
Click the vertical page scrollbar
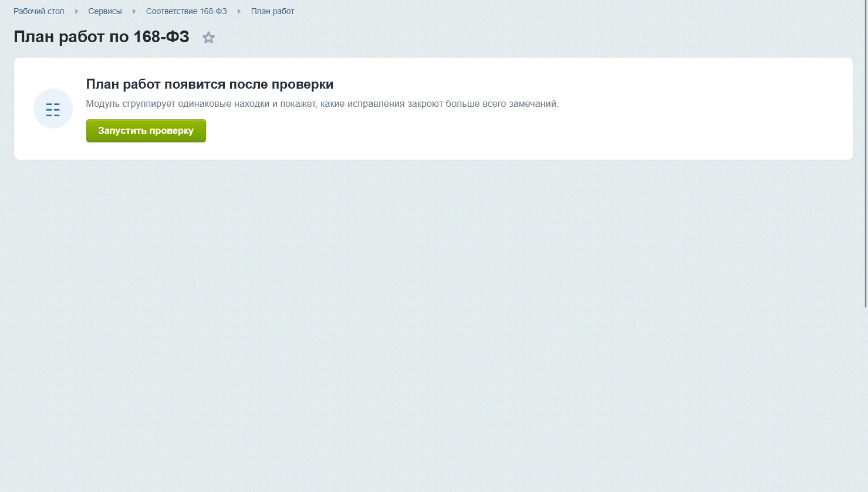tap(866, 154)
